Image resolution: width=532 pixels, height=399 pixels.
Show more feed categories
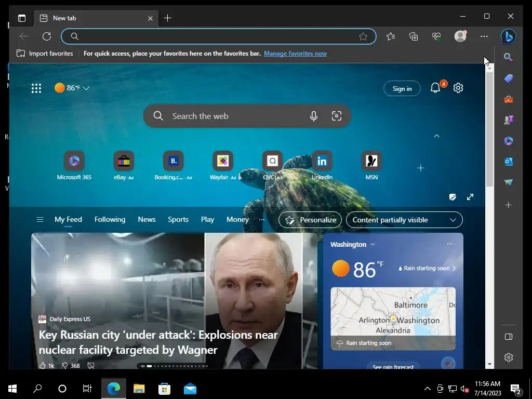coord(262,220)
